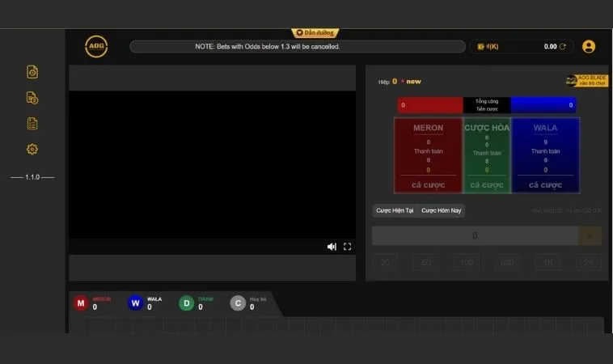The width and height of the screenshot is (613, 364).
Task: Click the red MERON M circle
Action: [x=81, y=303]
